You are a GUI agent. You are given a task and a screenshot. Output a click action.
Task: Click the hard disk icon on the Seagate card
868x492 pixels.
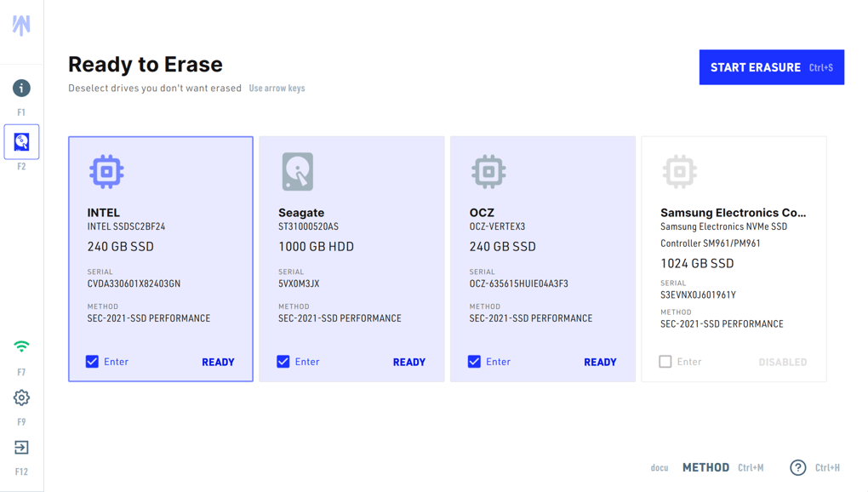297,171
